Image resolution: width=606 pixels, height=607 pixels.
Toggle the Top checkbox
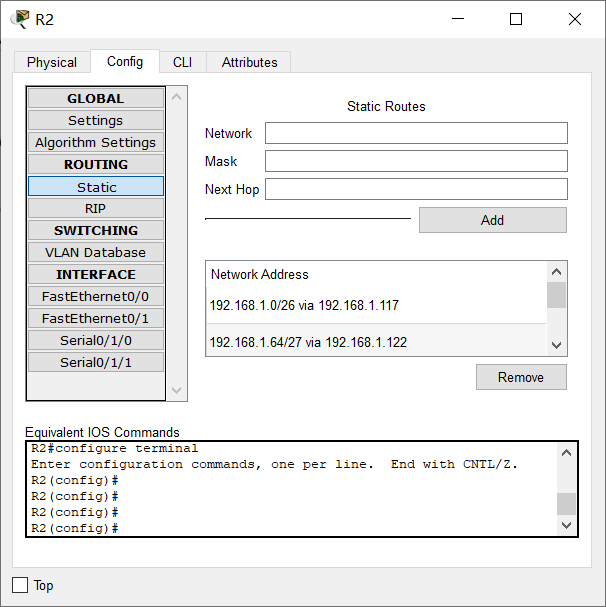pos(20,585)
